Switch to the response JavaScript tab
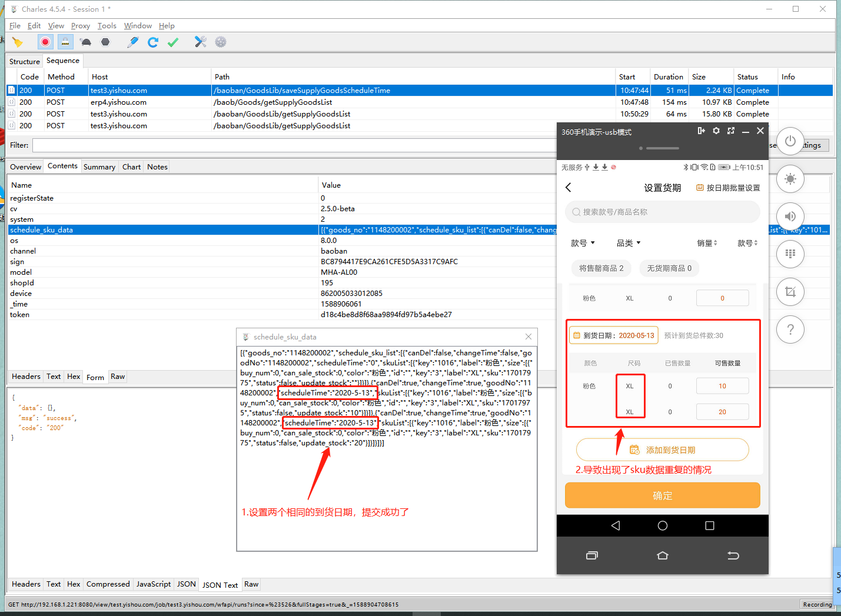 [154, 584]
